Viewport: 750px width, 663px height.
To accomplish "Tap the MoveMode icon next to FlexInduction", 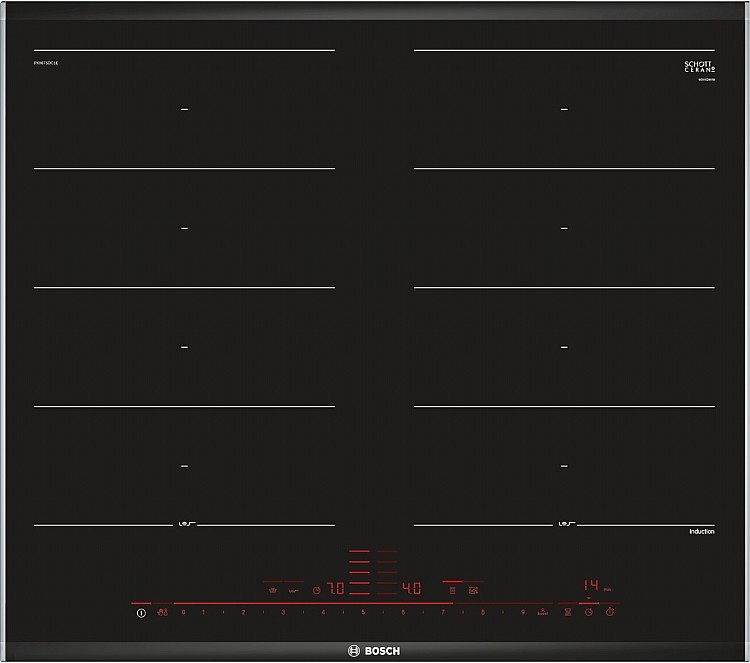I will click(x=474, y=591).
